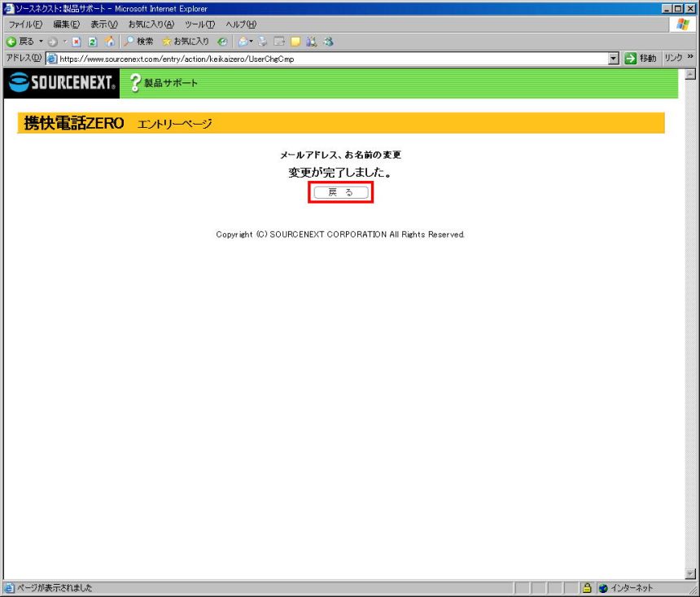
Task: Open the ツール(T) menu
Action: click(200, 24)
